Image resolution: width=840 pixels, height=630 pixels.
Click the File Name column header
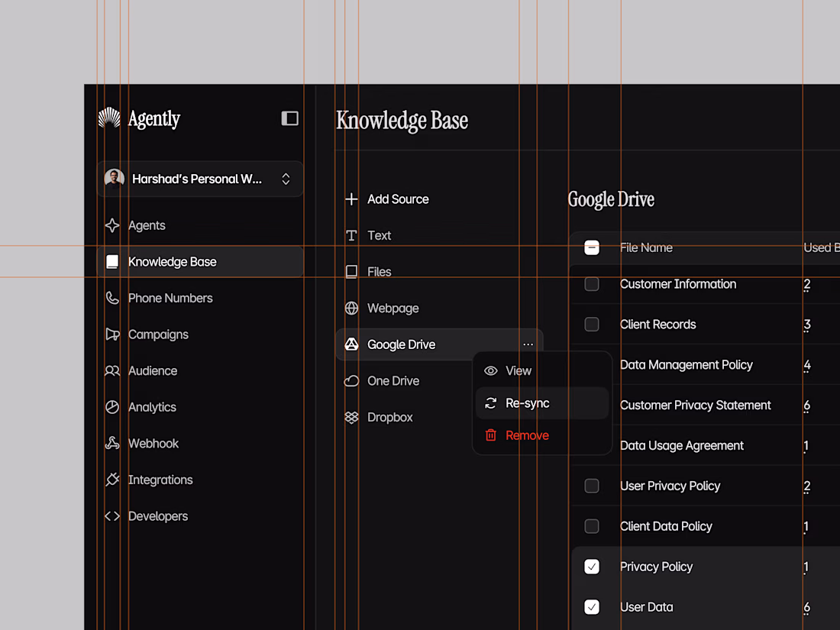[x=646, y=247]
